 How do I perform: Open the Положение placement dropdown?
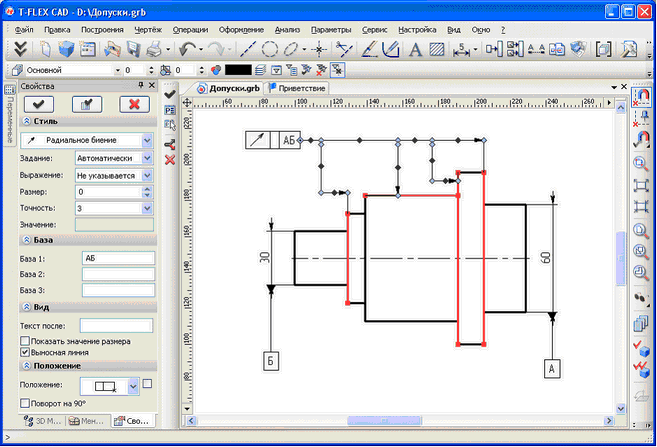click(x=133, y=386)
